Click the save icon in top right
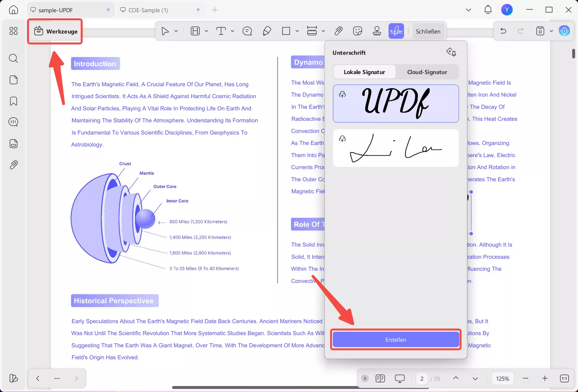This screenshot has height=392, width=578. [x=540, y=31]
